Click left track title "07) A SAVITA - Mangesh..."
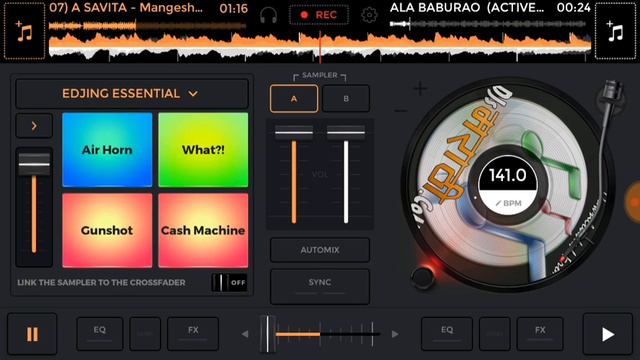Image resolution: width=640 pixels, height=360 pixels. point(126,8)
